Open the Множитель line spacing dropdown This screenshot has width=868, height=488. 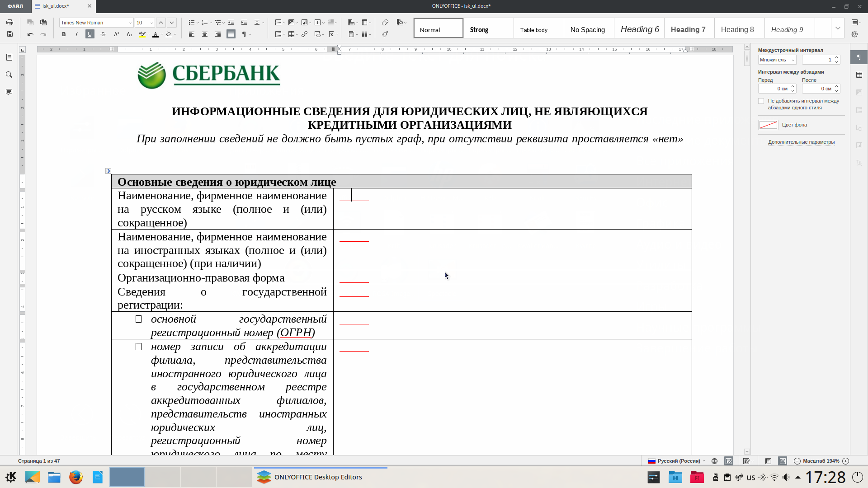click(777, 60)
